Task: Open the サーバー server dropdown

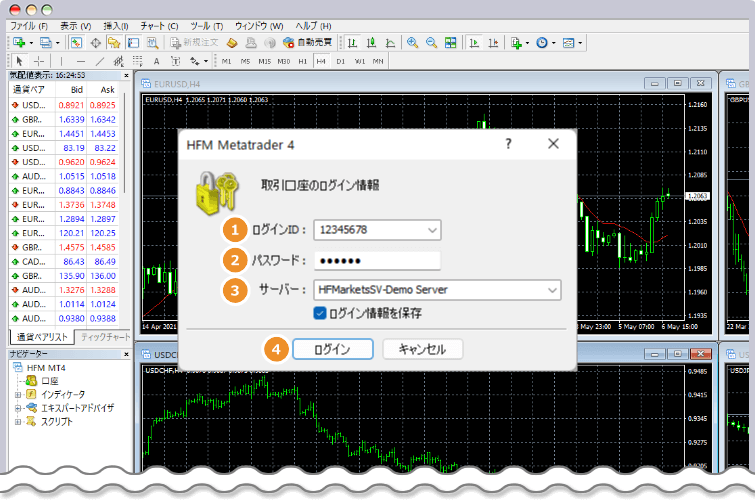Action: point(552,290)
